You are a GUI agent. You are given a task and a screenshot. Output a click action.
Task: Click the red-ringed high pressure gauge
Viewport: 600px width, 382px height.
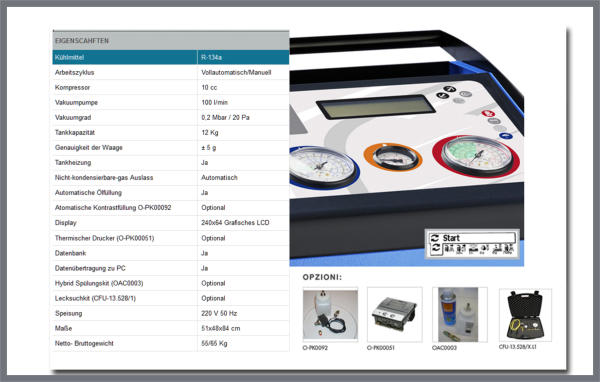click(x=476, y=157)
